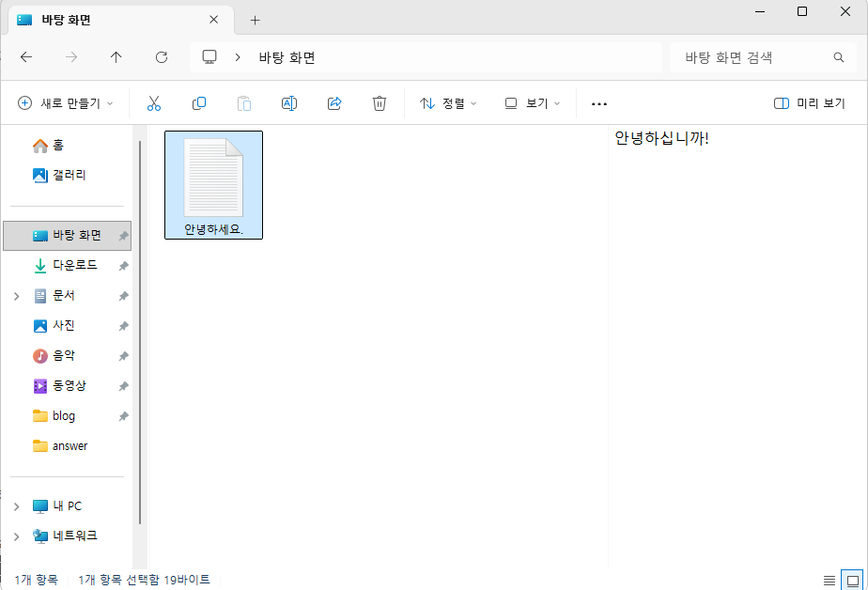Refresh the folder view
Screen dimensions: 868x590
click(x=161, y=56)
